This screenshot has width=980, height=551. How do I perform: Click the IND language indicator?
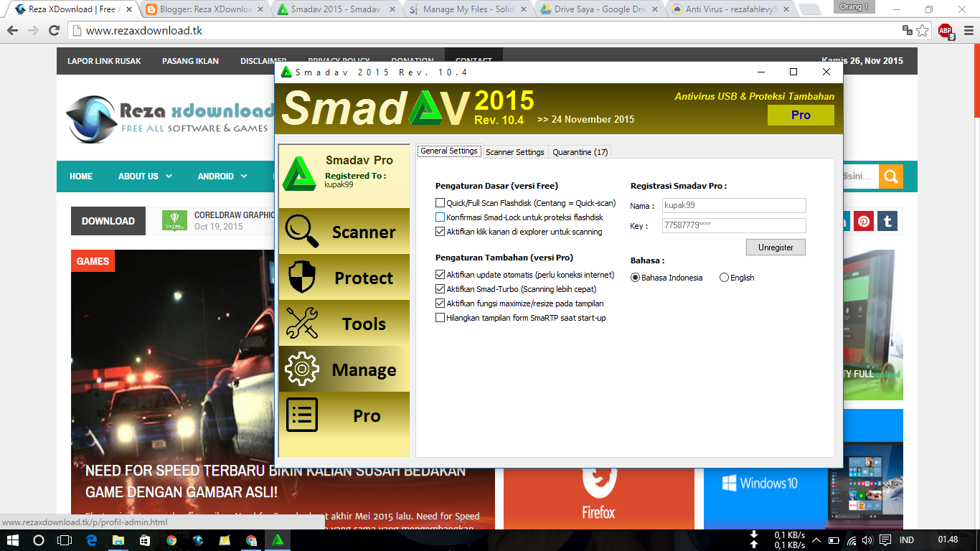point(907,540)
